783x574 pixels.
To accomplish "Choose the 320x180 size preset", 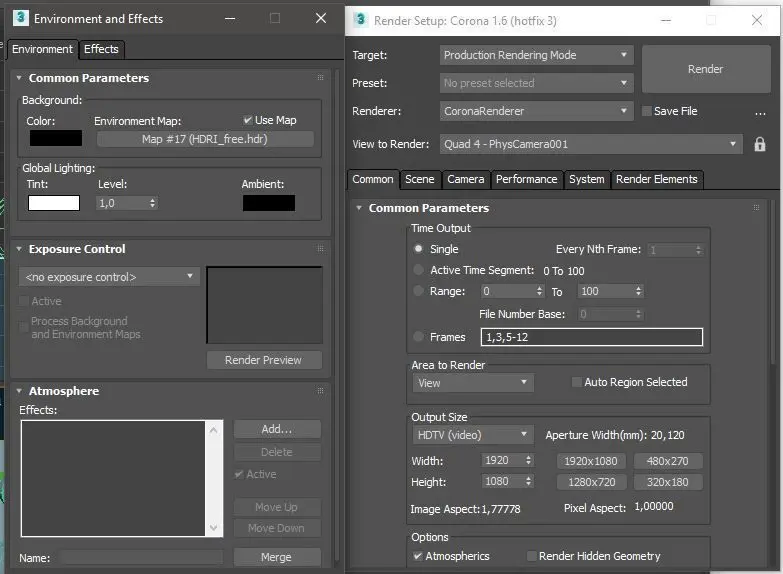I will pos(668,482).
